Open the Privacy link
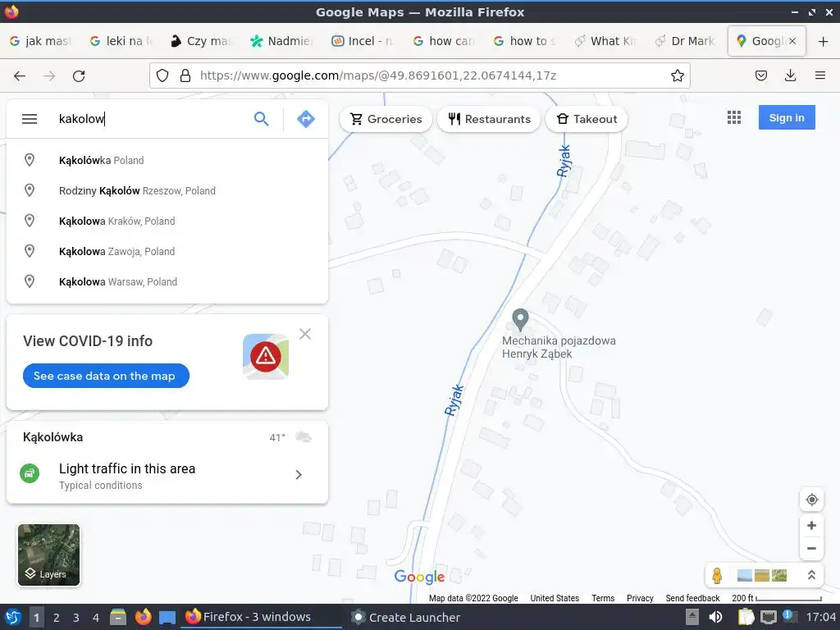The height and width of the screenshot is (630, 840). click(x=640, y=598)
